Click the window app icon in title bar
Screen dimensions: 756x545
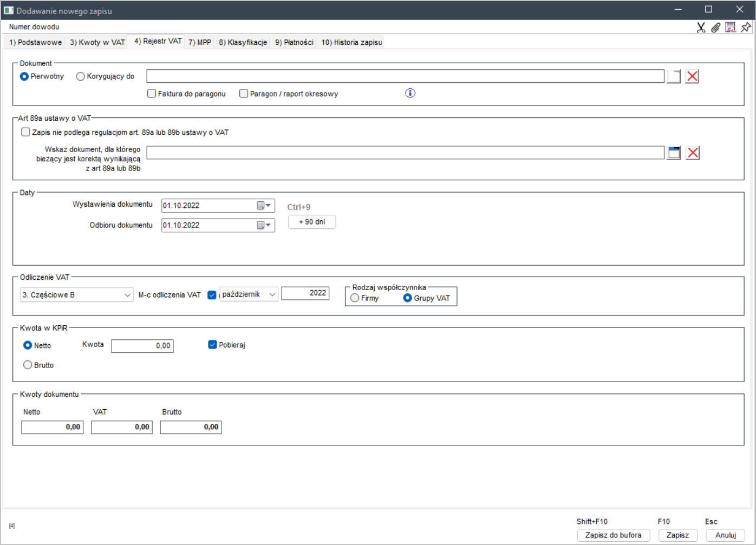(x=9, y=10)
